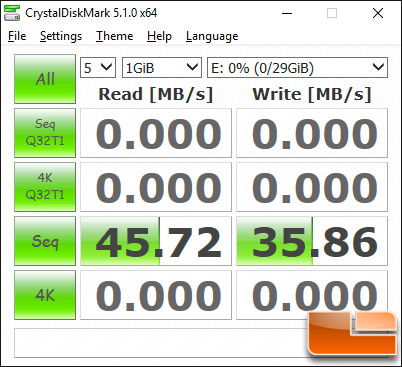Minimize the CrystalDiskMark window
The width and height of the screenshot is (402, 367).
point(287,13)
